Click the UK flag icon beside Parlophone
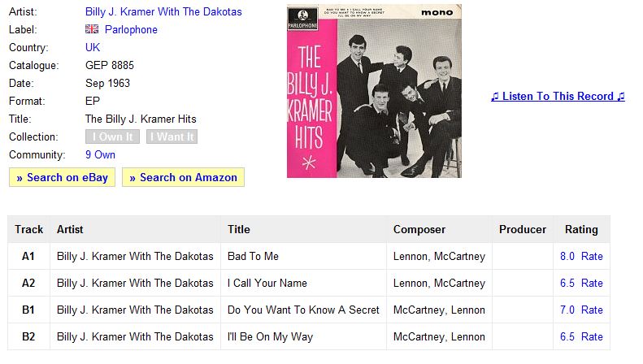The height and width of the screenshot is (364, 643). click(92, 29)
